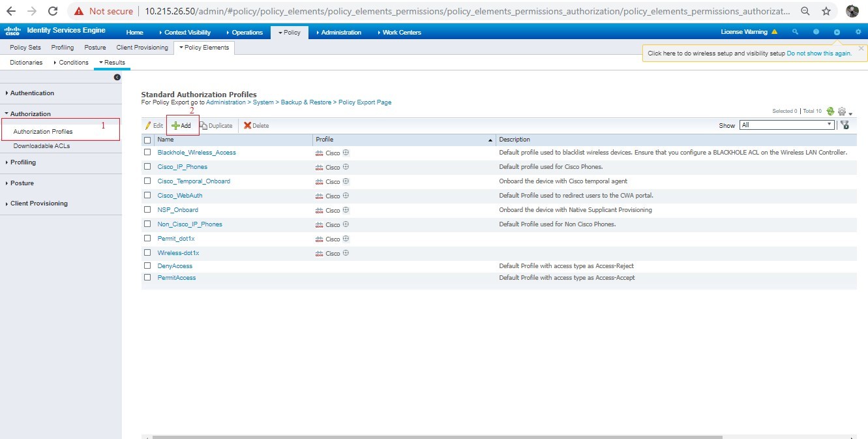Click target icon in Cisco_WebAuth row
The width and height of the screenshot is (868, 439).
point(346,196)
